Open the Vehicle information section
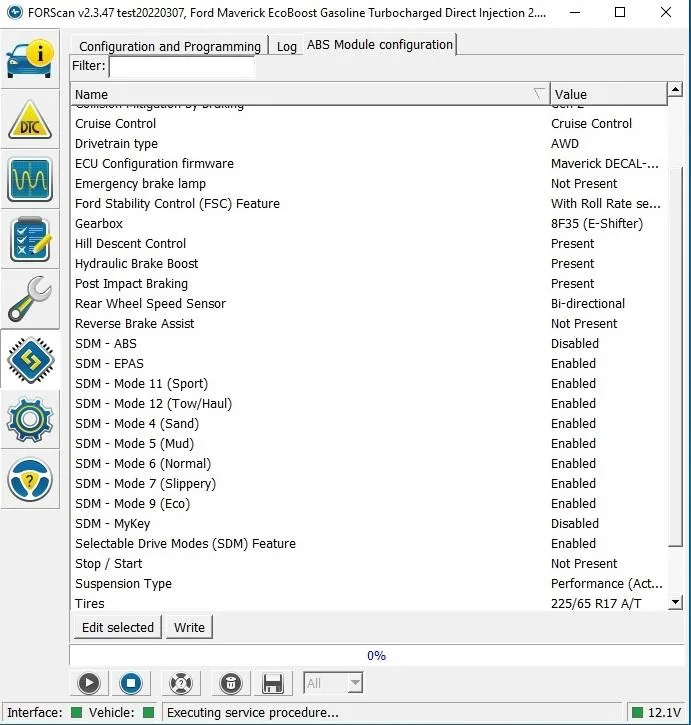Viewport: 691px width, 725px height. click(x=30, y=59)
